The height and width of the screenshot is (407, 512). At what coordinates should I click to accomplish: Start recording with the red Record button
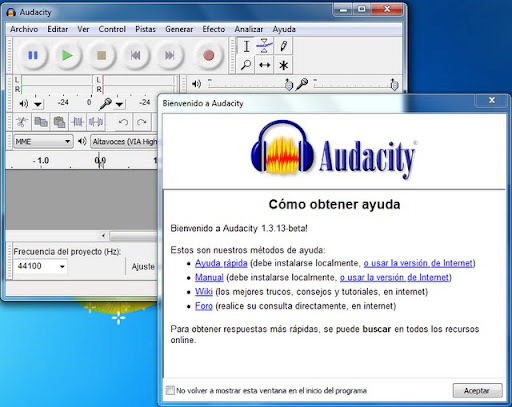tap(209, 55)
